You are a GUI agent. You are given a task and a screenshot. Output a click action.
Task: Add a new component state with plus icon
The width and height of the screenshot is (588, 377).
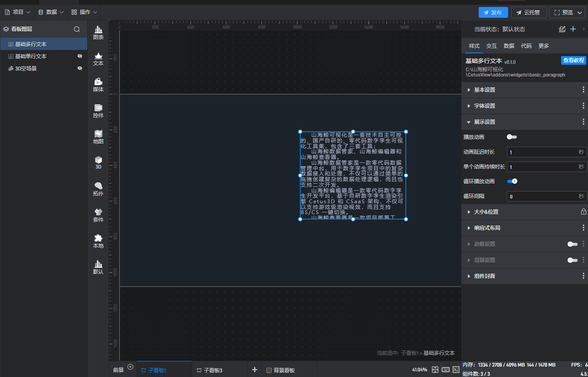pyautogui.click(x=573, y=29)
